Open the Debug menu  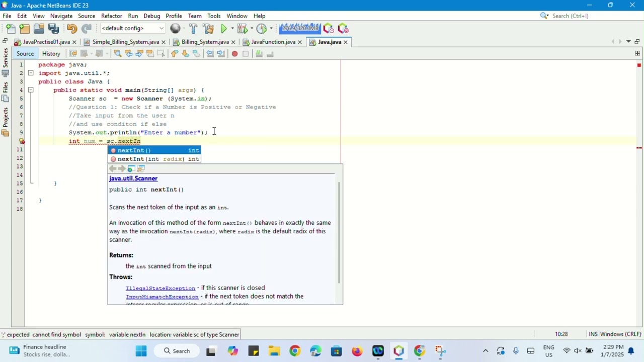[x=151, y=16]
